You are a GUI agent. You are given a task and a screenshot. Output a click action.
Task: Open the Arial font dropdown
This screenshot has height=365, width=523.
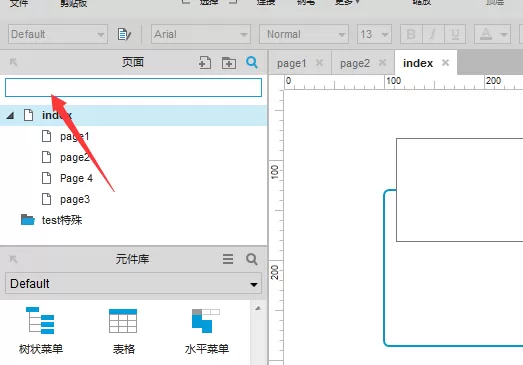(200, 34)
